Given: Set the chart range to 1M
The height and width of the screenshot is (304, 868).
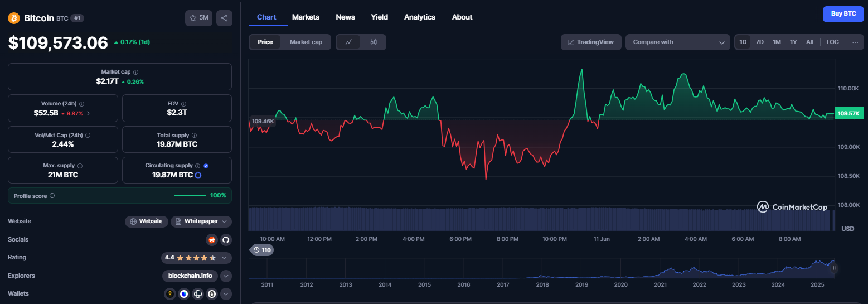Looking at the screenshot, I should pyautogui.click(x=777, y=42).
